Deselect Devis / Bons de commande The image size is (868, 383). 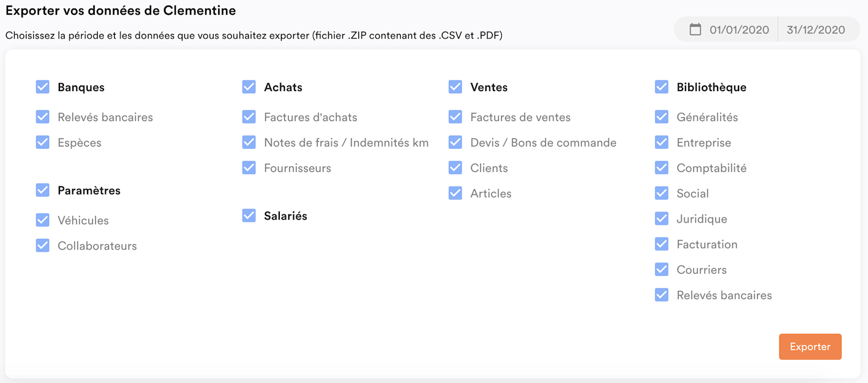pos(455,142)
